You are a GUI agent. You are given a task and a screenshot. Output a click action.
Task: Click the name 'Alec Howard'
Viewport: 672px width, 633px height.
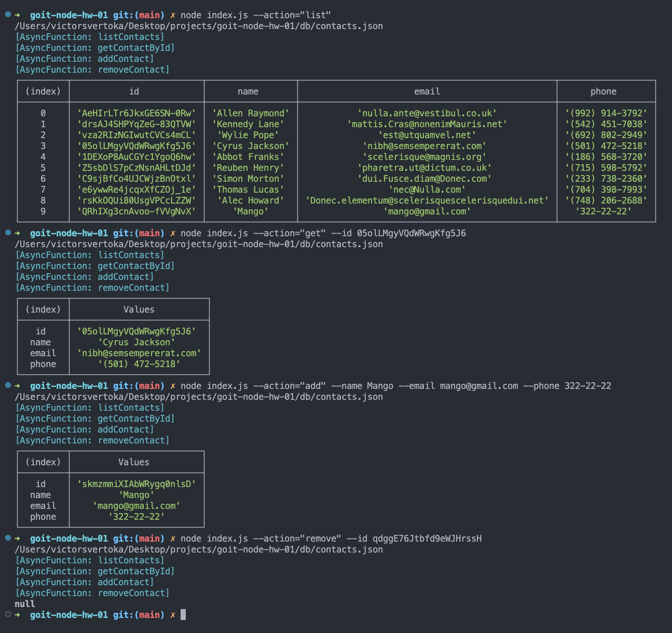pyautogui.click(x=251, y=200)
